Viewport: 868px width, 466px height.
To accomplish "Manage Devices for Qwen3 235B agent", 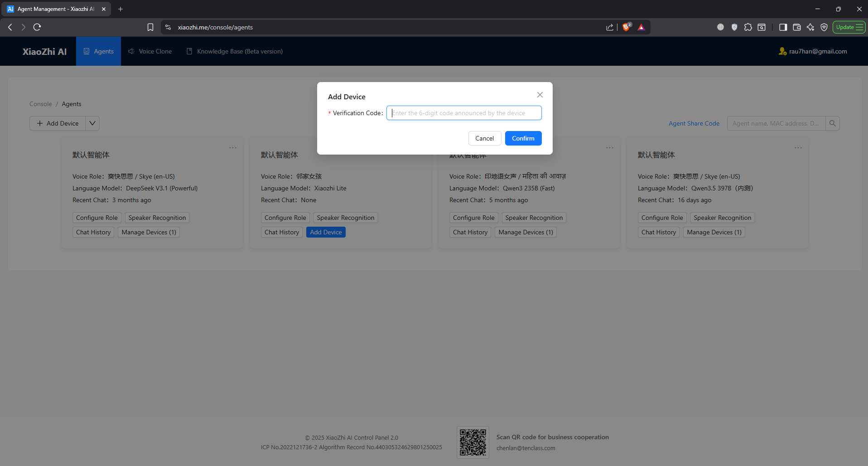I will 526,232.
